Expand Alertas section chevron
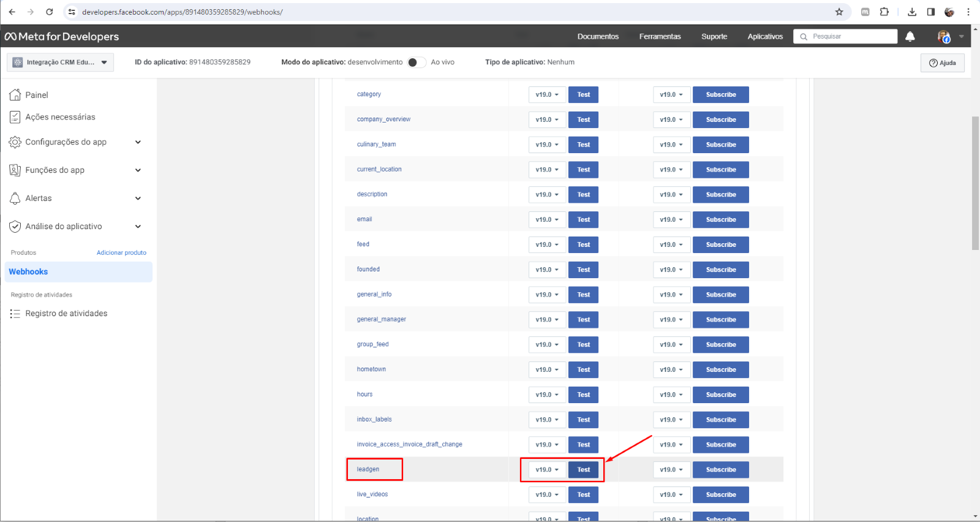Viewport: 980px width, 522px height. tap(138, 199)
